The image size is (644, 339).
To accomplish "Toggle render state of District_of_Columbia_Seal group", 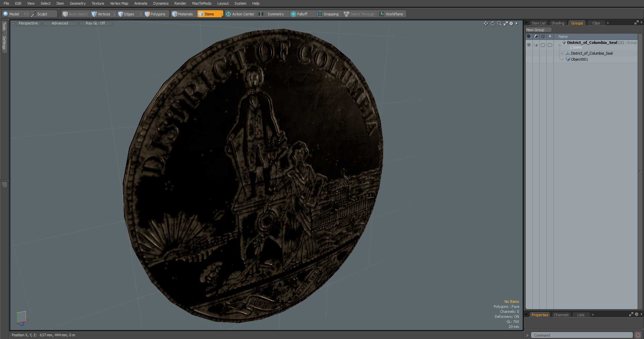I will coord(536,45).
